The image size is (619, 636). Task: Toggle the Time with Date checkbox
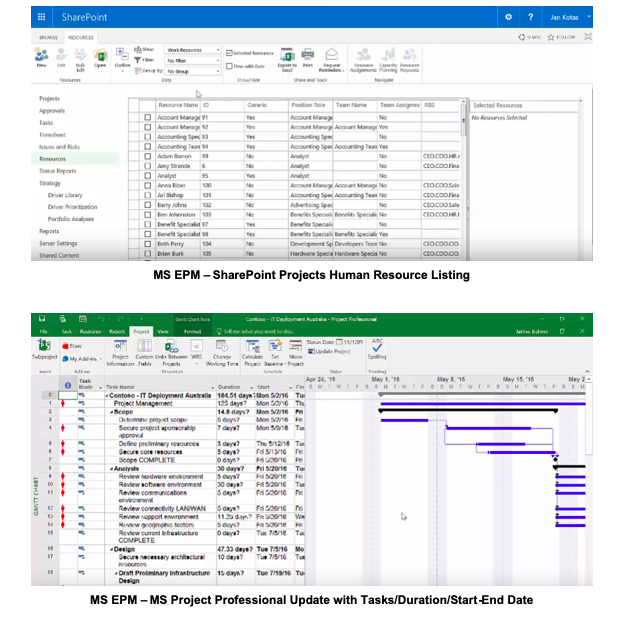click(x=229, y=66)
